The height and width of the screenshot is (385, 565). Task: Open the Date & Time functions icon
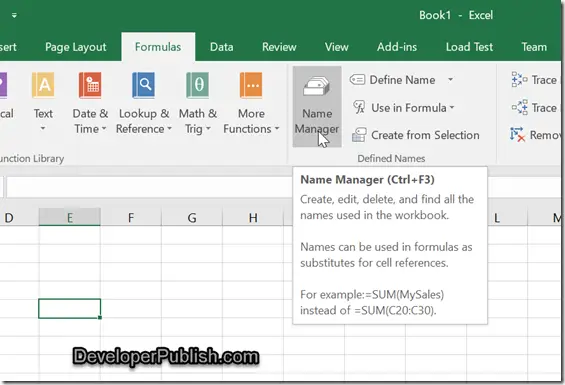[90, 85]
